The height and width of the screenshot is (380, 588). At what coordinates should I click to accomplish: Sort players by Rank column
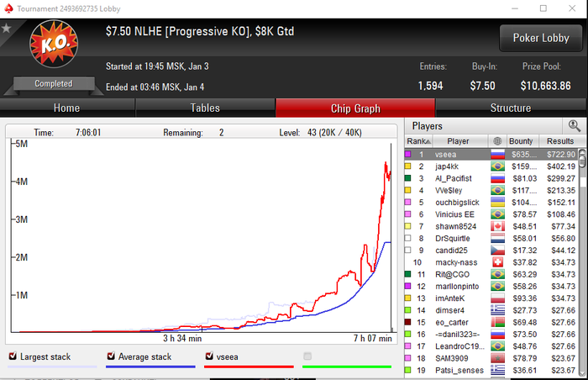pos(418,141)
